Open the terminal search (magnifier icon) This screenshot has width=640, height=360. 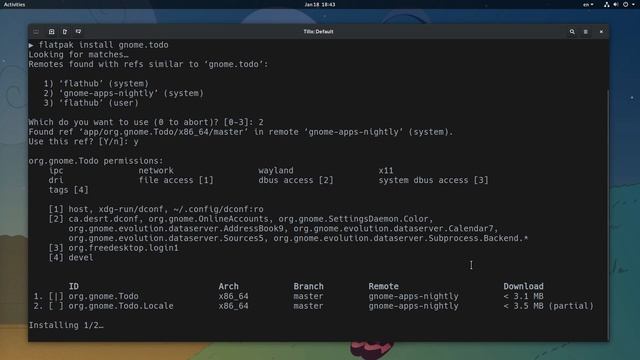tap(572, 31)
